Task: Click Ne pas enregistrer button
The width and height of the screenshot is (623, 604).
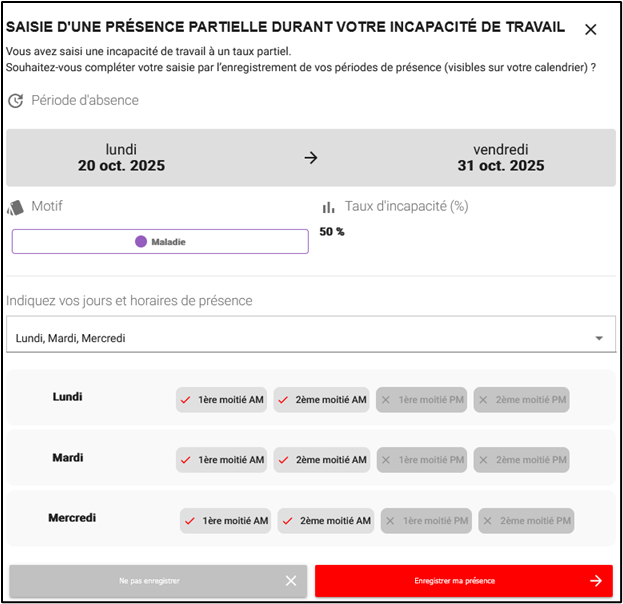Action: tap(158, 581)
